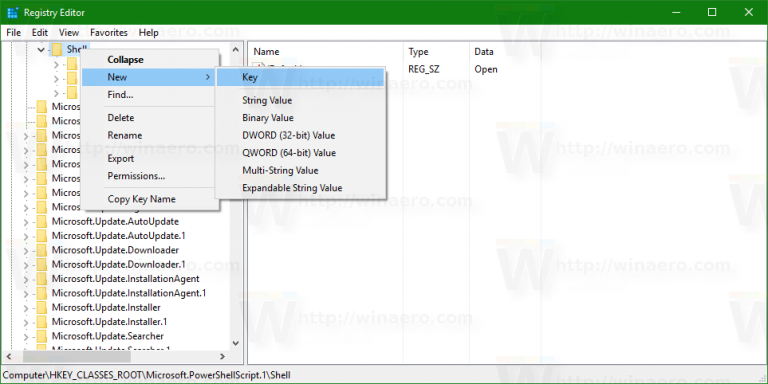Expand the Microsoft.Update.Downloader.1 node arrow
The width and height of the screenshot is (768, 384).
click(26, 264)
